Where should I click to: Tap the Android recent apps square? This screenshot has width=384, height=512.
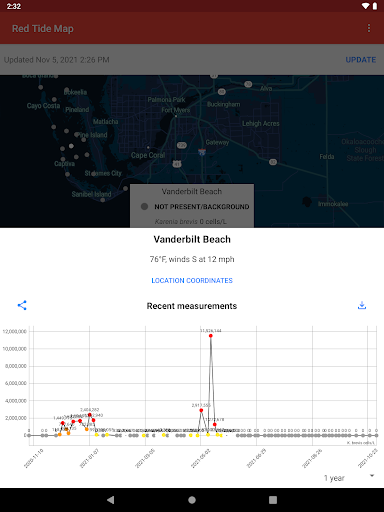click(273, 500)
